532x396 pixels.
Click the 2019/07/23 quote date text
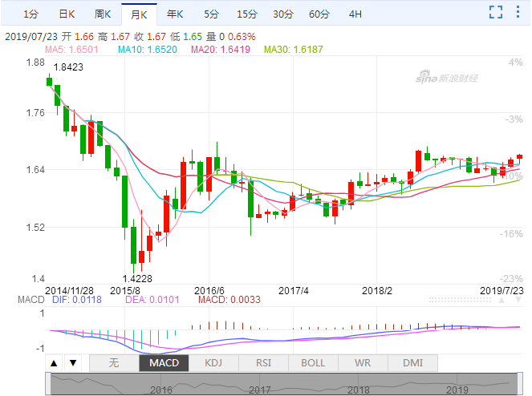point(31,37)
